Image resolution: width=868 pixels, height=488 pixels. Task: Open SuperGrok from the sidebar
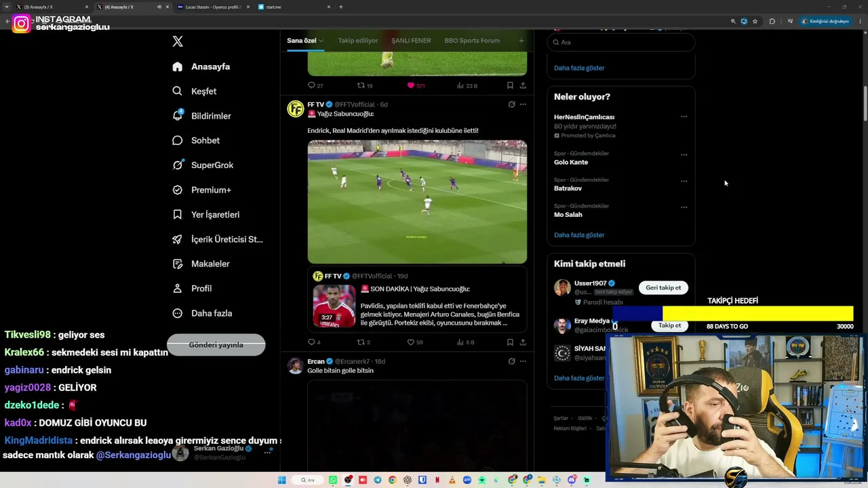point(203,165)
